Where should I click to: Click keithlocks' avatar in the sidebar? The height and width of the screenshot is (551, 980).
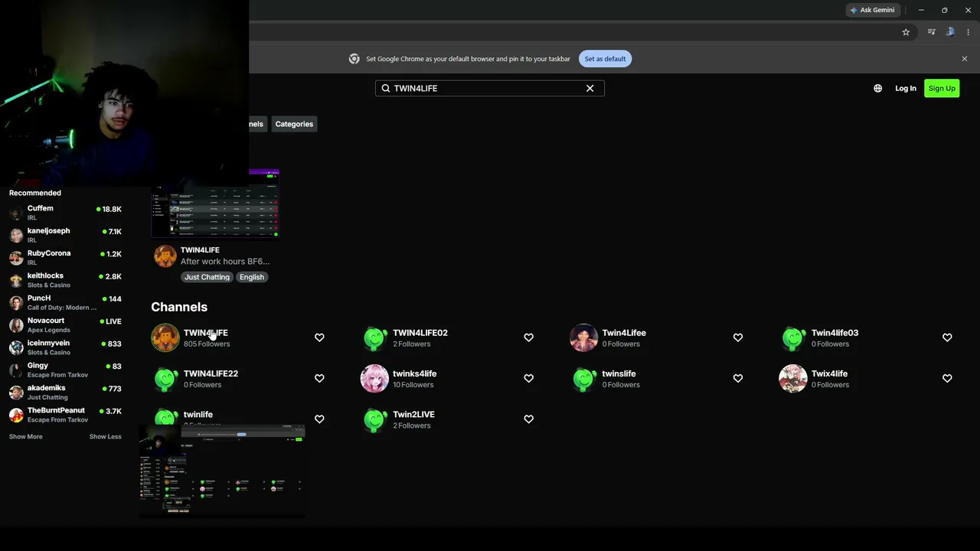(16, 280)
